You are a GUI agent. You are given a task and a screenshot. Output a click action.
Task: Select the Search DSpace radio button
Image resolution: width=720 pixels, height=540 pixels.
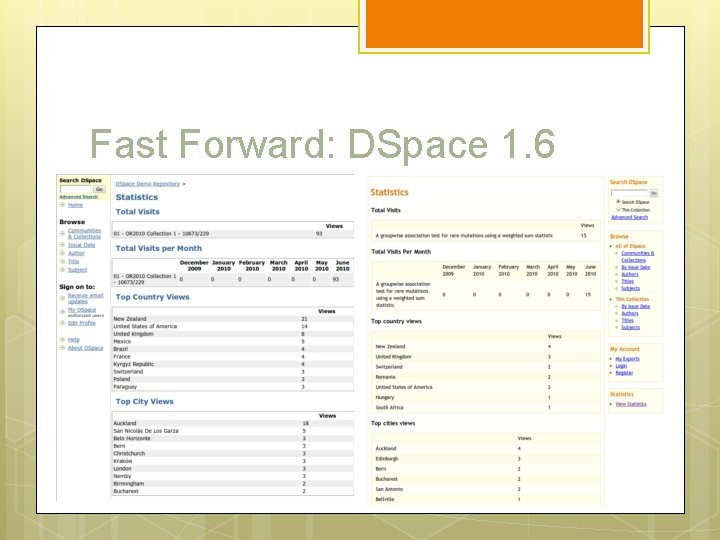pyautogui.click(x=618, y=202)
